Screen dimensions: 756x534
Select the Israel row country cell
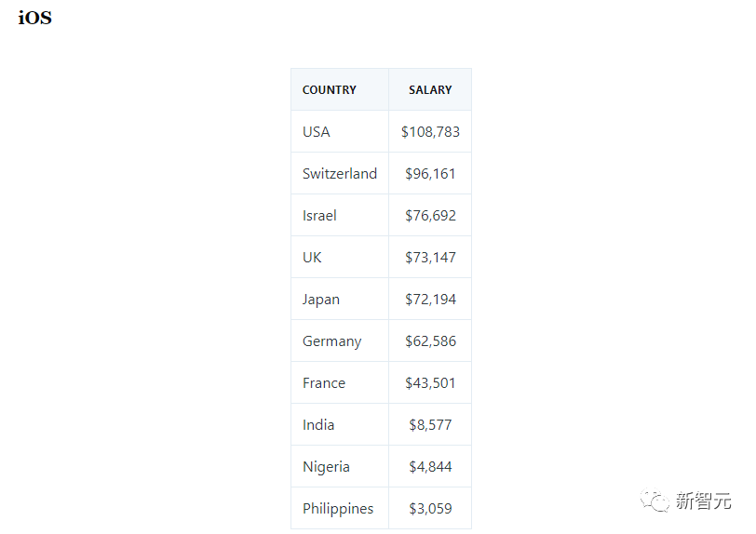point(319,216)
